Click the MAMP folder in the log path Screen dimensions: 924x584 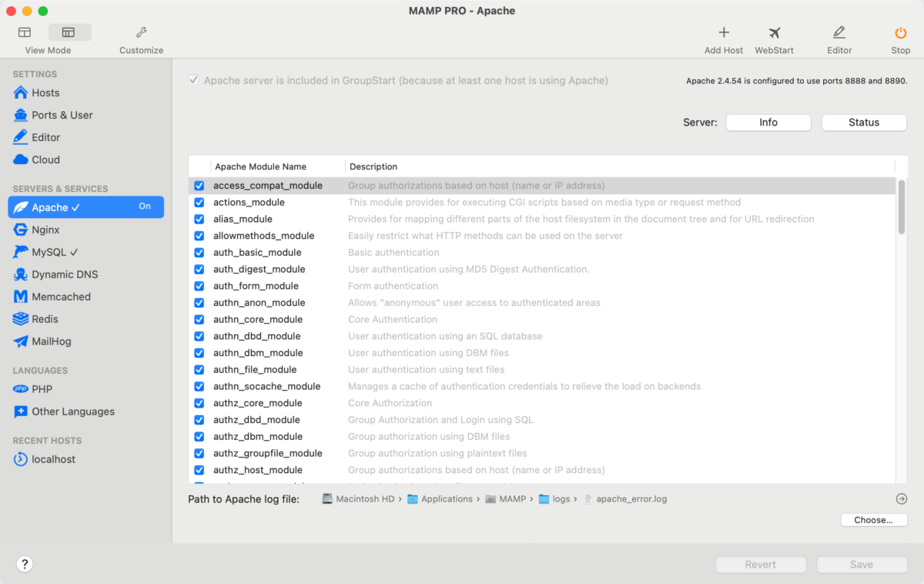(x=506, y=499)
